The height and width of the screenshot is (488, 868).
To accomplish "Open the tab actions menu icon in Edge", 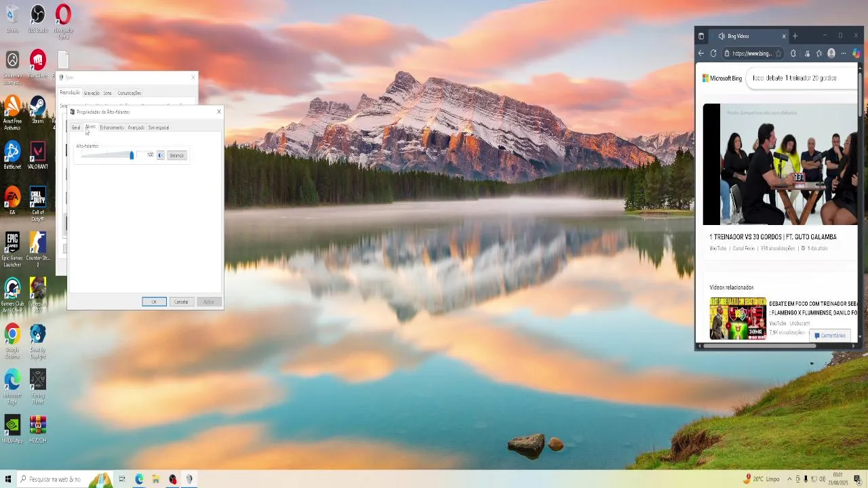I will pos(701,37).
